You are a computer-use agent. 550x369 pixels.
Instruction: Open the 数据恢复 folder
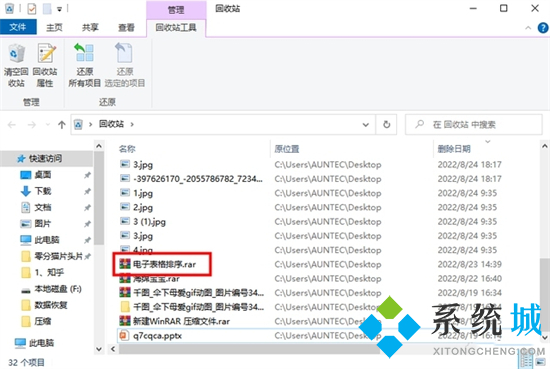51,305
